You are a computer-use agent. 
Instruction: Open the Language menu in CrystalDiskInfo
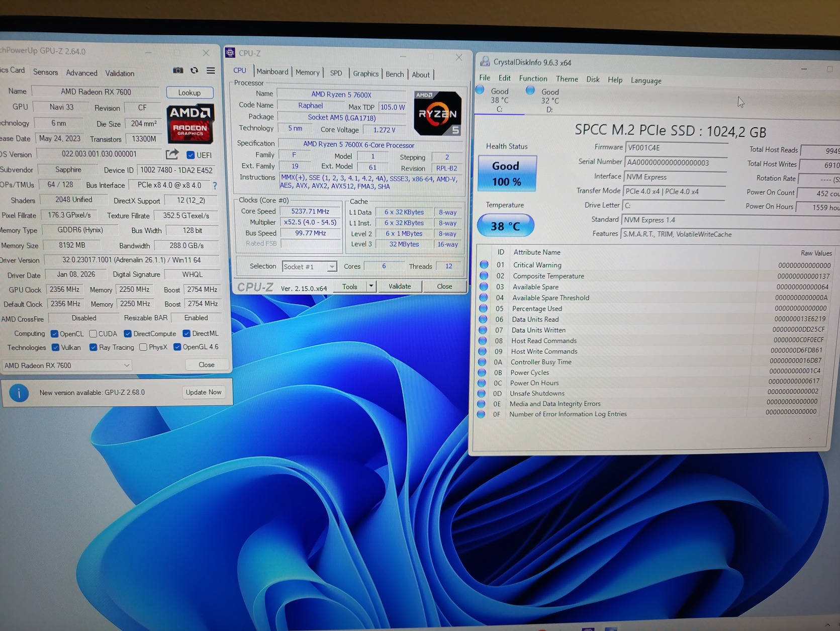[x=646, y=80]
